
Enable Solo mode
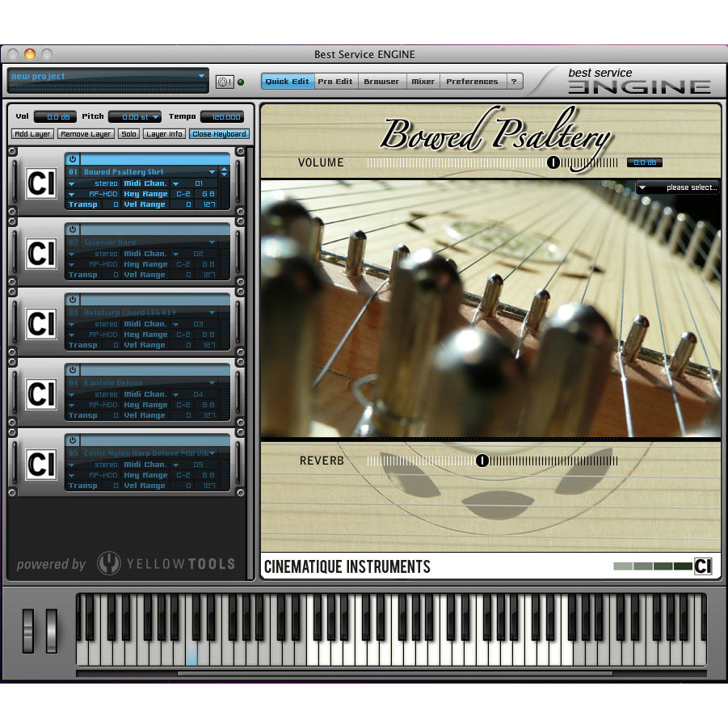128,133
